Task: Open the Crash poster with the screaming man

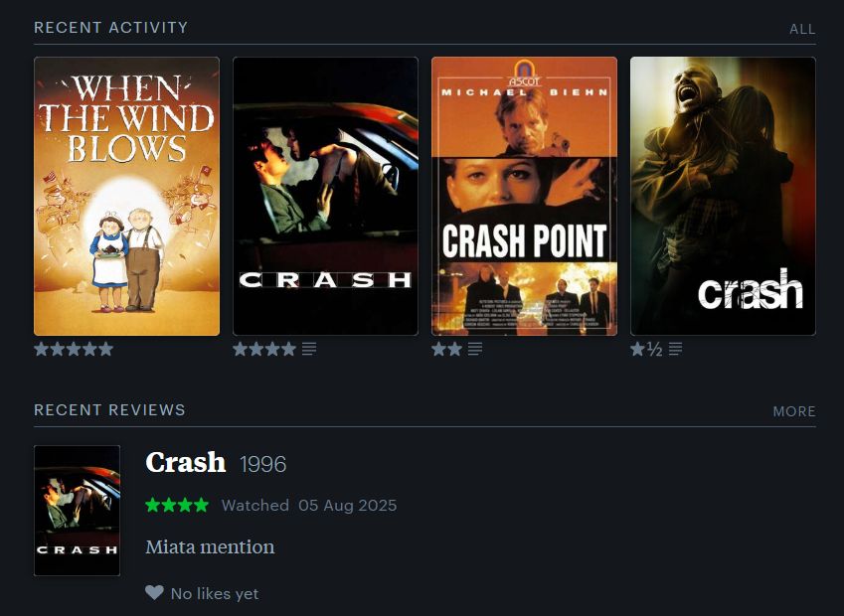Action: point(723,197)
